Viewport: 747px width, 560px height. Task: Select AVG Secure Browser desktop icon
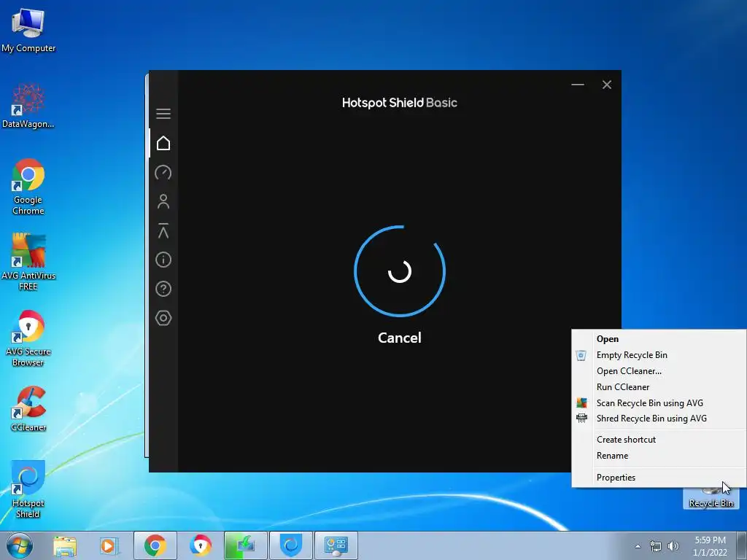(x=28, y=338)
